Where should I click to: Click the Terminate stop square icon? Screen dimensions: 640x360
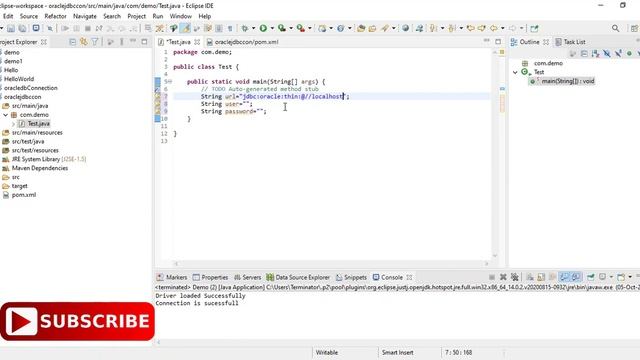[x=87, y=28]
